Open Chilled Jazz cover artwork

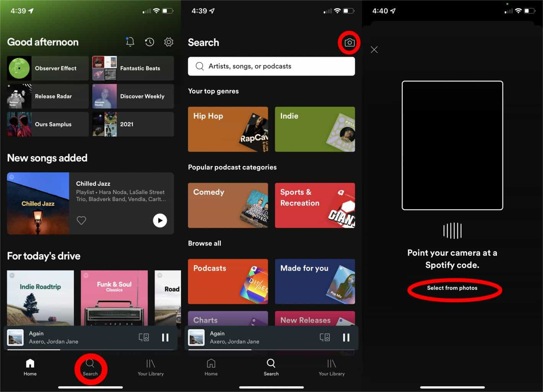38,203
